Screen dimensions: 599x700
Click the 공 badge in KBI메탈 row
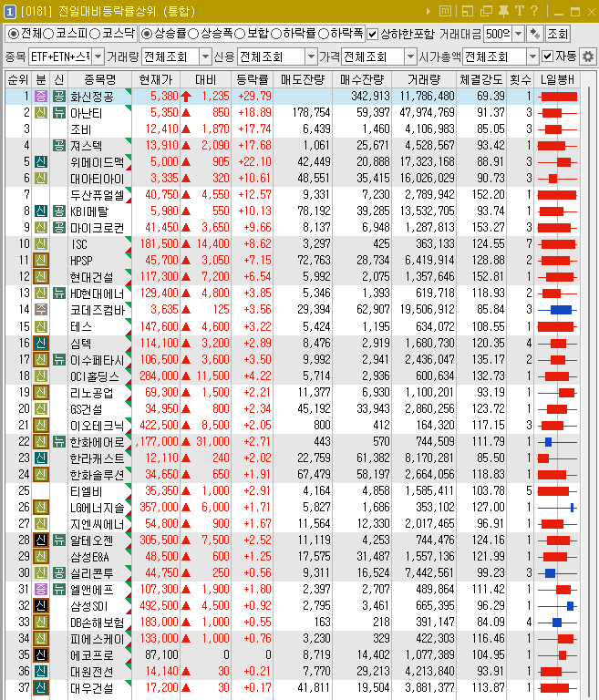pyautogui.click(x=59, y=211)
